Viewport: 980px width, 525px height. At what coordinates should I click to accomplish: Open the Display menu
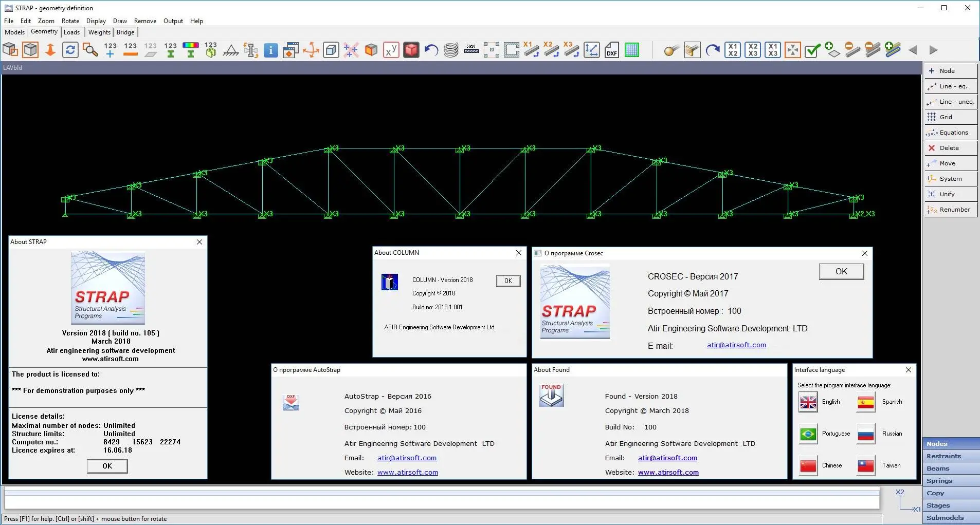[x=96, y=21]
